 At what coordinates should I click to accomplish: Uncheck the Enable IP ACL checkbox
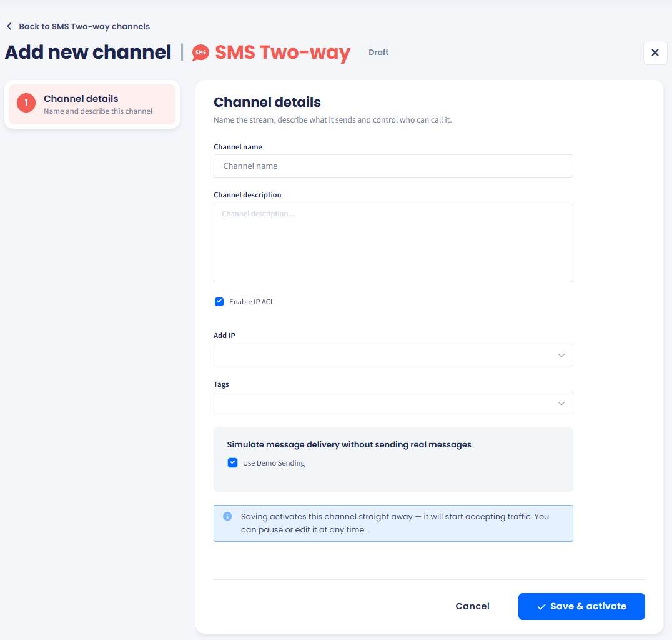tap(219, 301)
